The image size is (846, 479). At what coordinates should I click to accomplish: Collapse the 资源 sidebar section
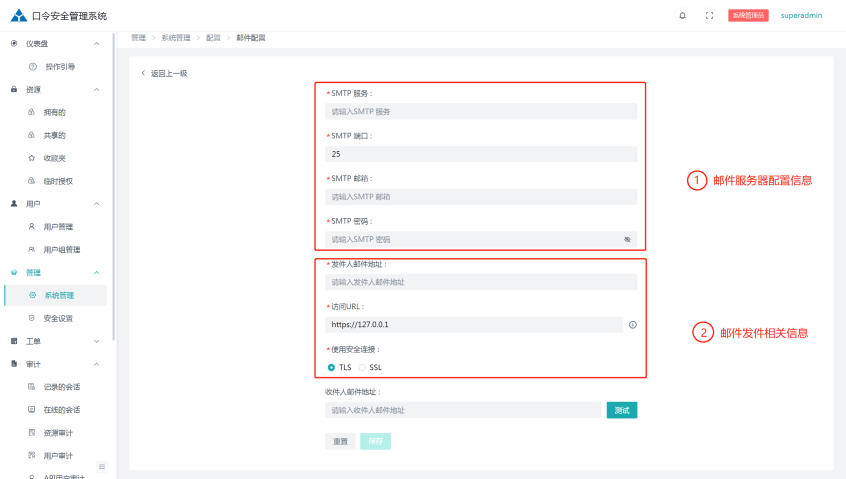tap(96, 90)
